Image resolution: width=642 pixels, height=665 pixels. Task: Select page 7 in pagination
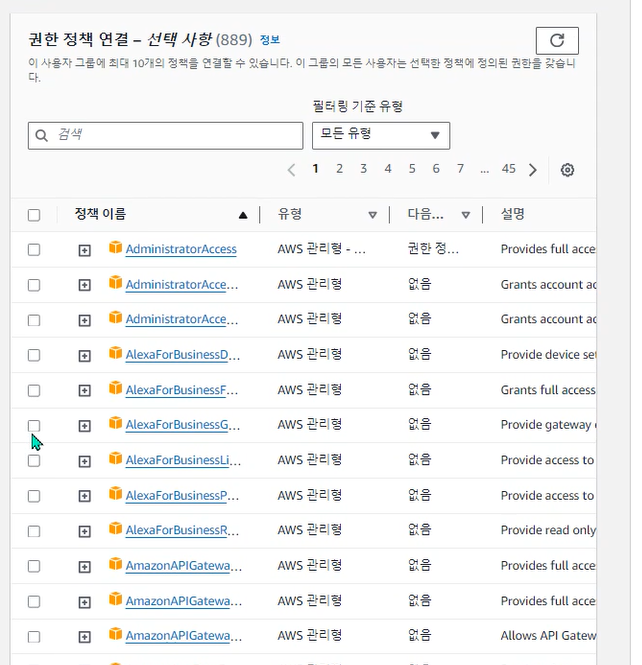[460, 169]
